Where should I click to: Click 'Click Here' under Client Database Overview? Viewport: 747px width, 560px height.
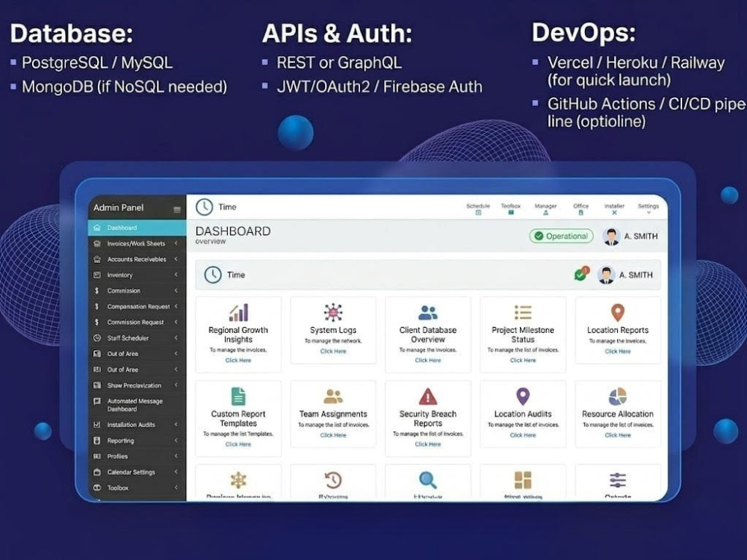(428, 361)
